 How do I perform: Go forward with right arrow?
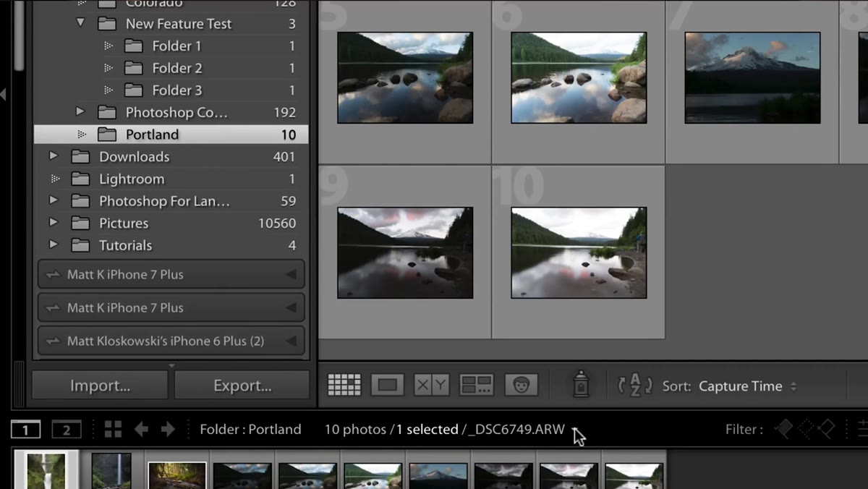tap(168, 430)
